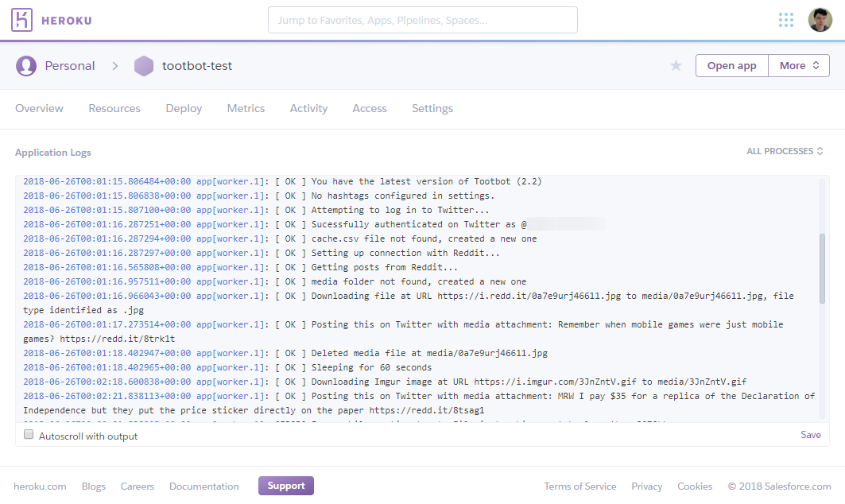Focus the Jump to Favorites search field
Screen dimensions: 845x504
coord(422,20)
